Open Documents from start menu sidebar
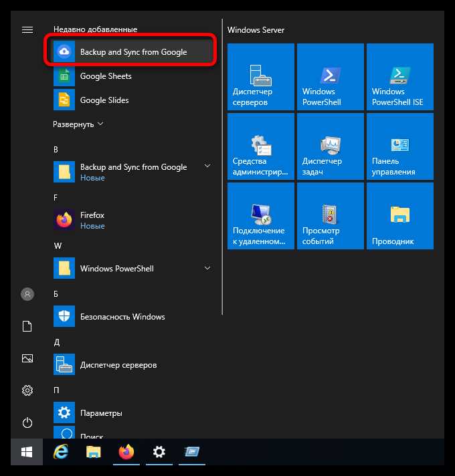 click(x=27, y=326)
